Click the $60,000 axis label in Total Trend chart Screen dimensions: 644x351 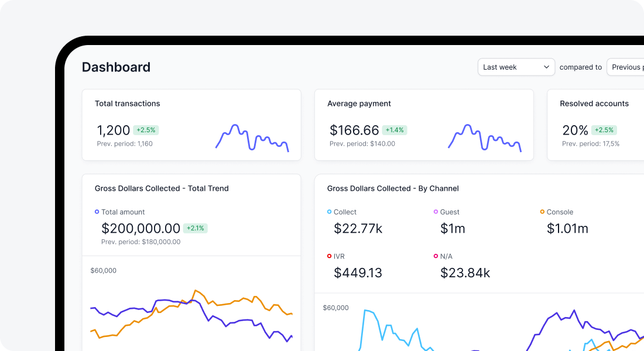[x=104, y=270]
